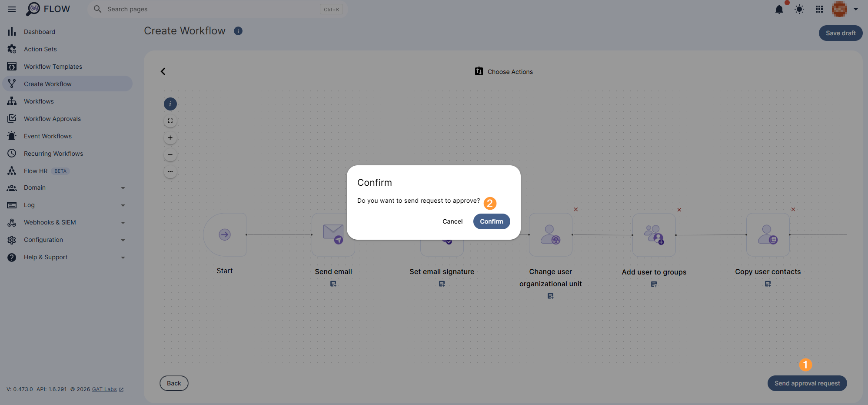The image size is (868, 405).
Task: Open canvas more options ellipsis
Action: pos(170,172)
